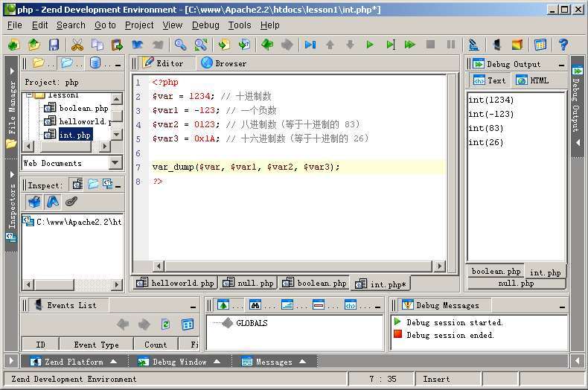This screenshot has width=588, height=390.
Task: Expand the Debug Window bottom panel
Action: pyautogui.click(x=179, y=362)
